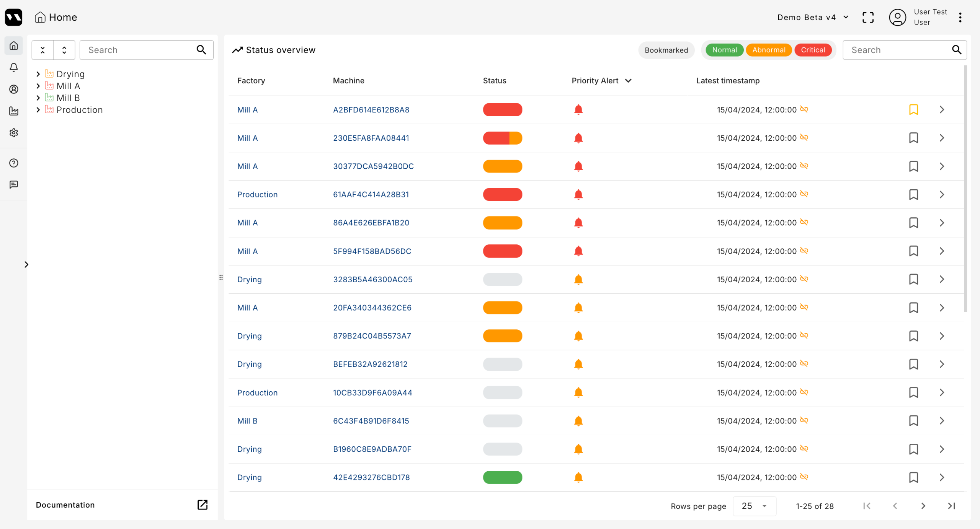Open the alerts bell in left sidebar
The image size is (980, 529).
(x=14, y=67)
